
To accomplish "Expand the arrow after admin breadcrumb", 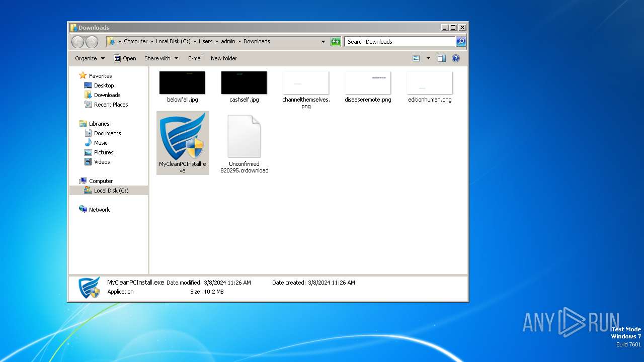I will (239, 42).
